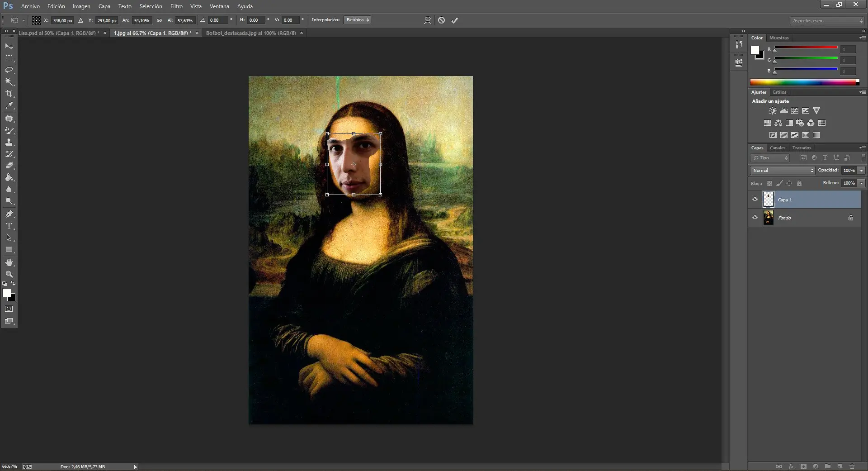This screenshot has height=471, width=868.
Task: Add a Brightness/Contrast adjustment
Action: [773, 111]
